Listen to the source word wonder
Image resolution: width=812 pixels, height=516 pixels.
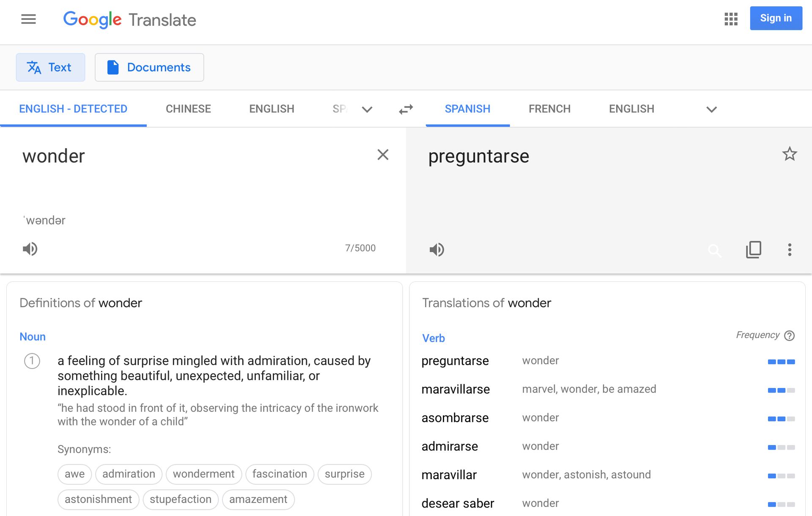tap(30, 249)
